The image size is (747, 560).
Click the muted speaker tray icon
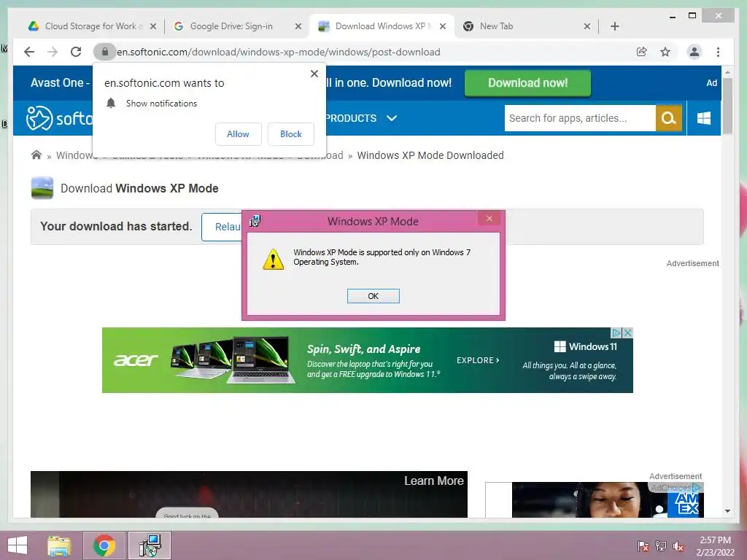pyautogui.click(x=678, y=546)
